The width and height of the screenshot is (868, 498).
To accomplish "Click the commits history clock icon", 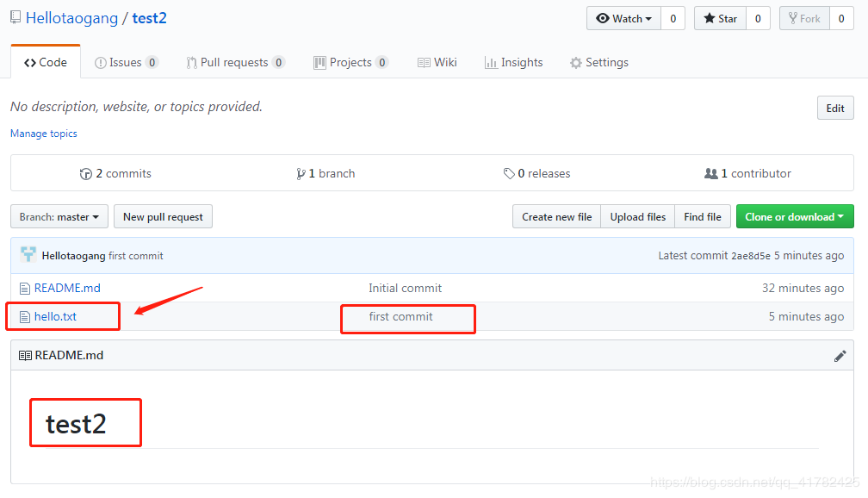I will point(85,174).
